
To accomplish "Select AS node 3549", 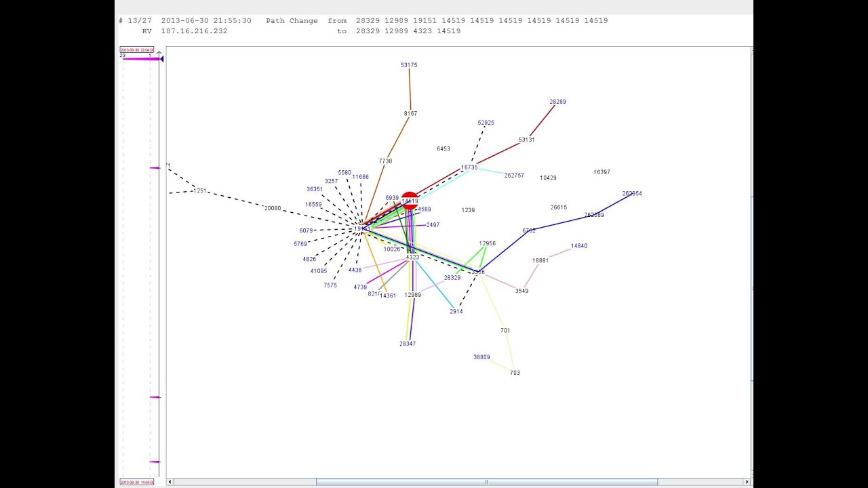I will click(521, 291).
